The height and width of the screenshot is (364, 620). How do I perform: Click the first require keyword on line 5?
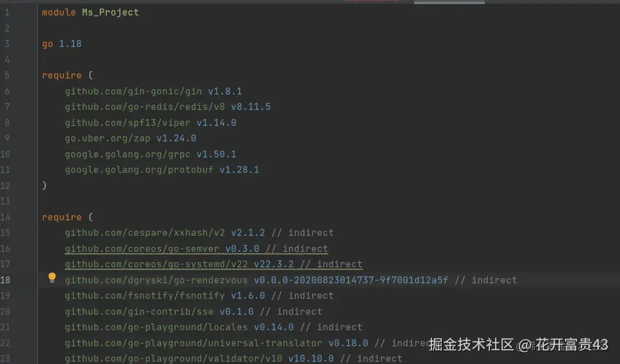[x=62, y=76]
